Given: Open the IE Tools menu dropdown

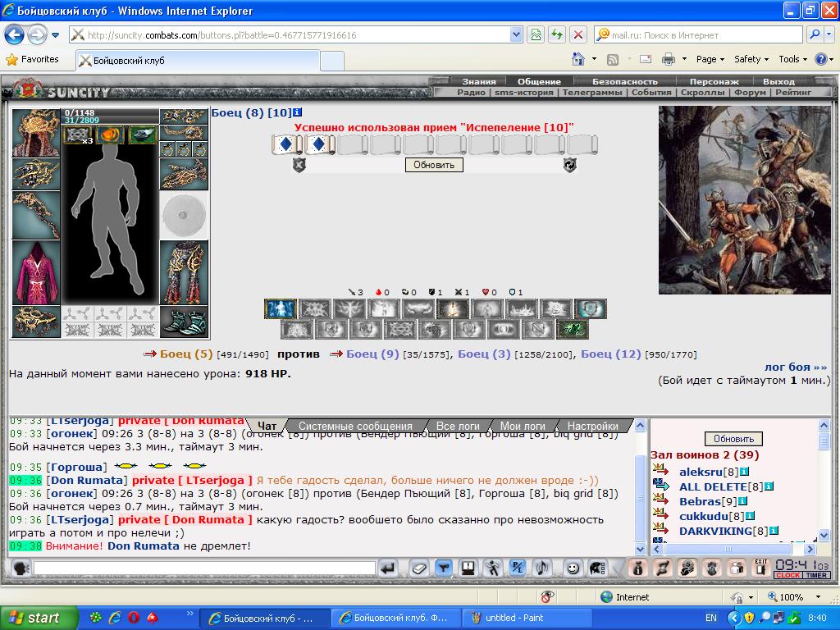Looking at the screenshot, I should [x=793, y=59].
